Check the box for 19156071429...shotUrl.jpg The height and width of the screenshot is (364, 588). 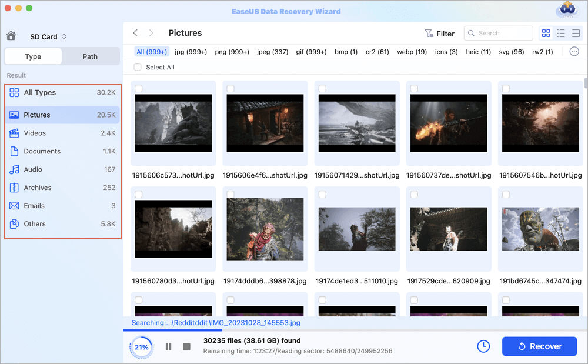coord(322,88)
